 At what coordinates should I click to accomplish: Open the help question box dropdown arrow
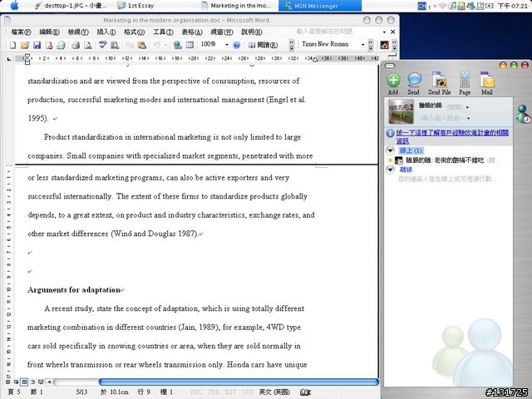[x=384, y=32]
